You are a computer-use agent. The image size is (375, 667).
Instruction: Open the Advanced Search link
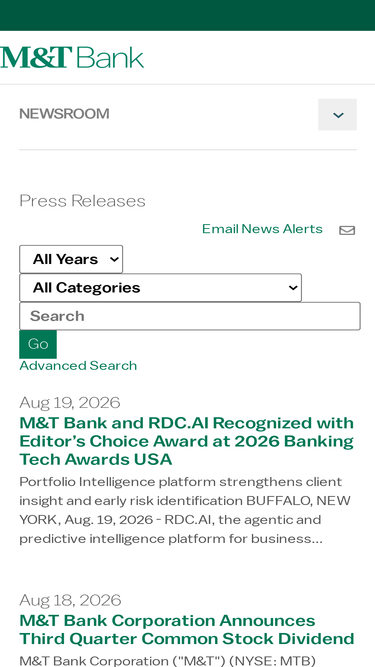coord(78,366)
